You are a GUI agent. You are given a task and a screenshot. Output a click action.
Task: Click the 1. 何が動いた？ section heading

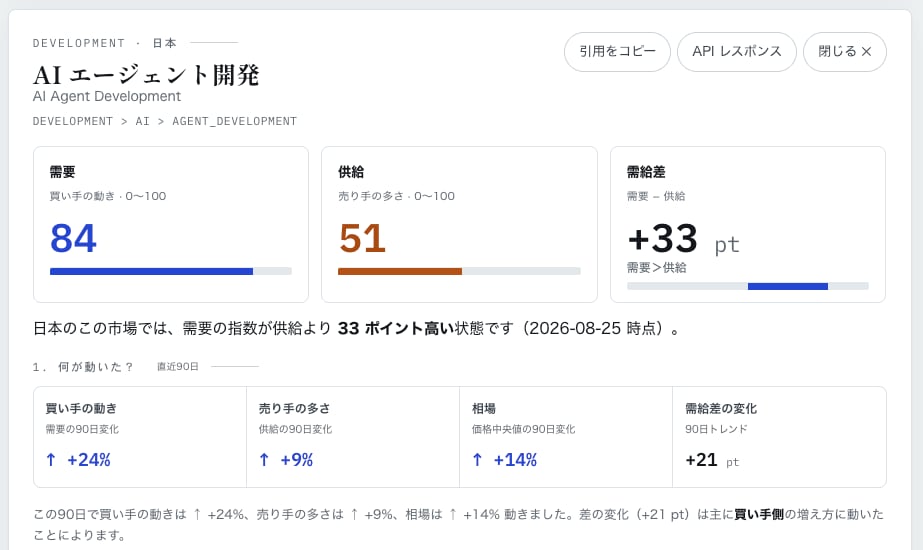click(x=83, y=367)
